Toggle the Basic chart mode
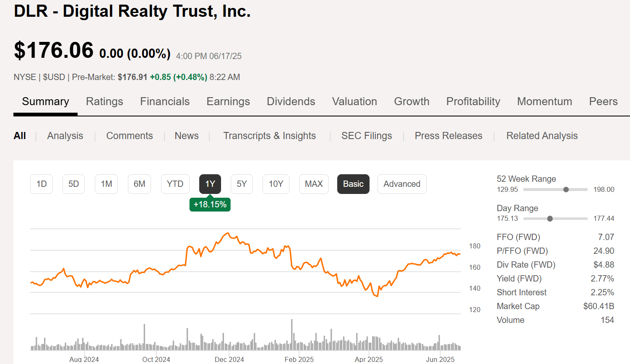This screenshot has height=364, width=630. pyautogui.click(x=353, y=184)
